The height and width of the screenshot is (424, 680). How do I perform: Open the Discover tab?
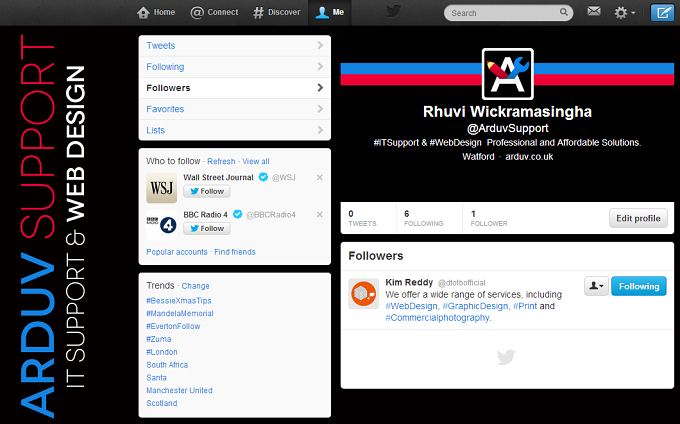point(276,13)
